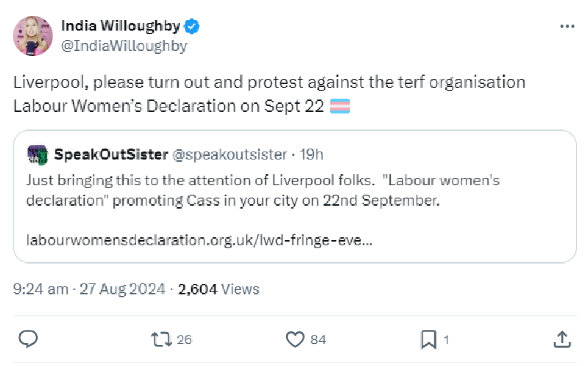The width and height of the screenshot is (588, 366).
Task: Click the blue verified badge
Action: click(193, 26)
